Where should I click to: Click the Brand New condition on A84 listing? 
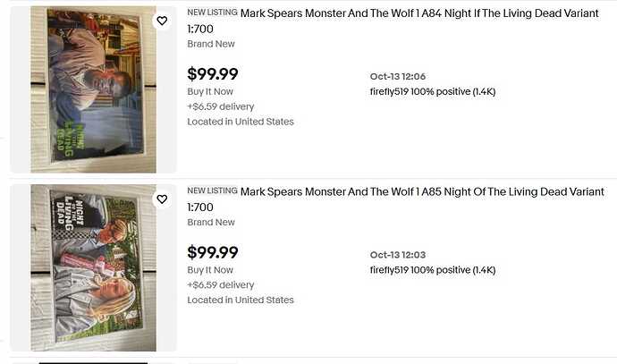coord(211,44)
